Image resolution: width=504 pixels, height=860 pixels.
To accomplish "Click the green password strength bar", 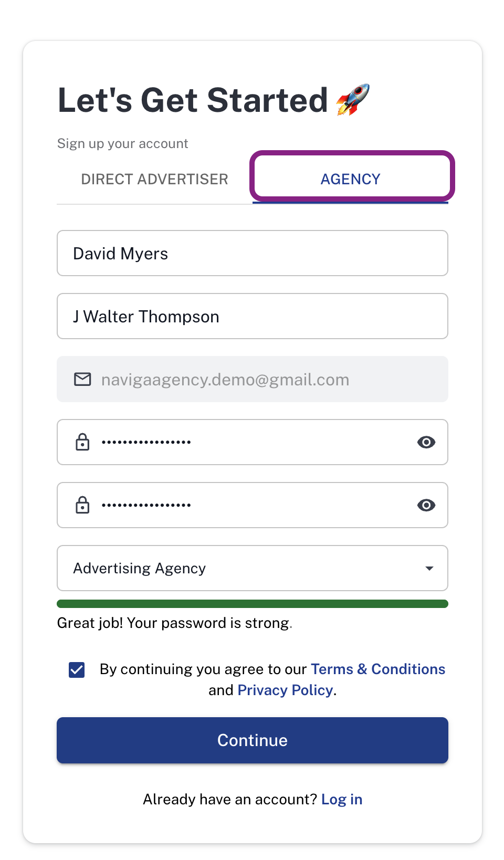I will coord(252,604).
